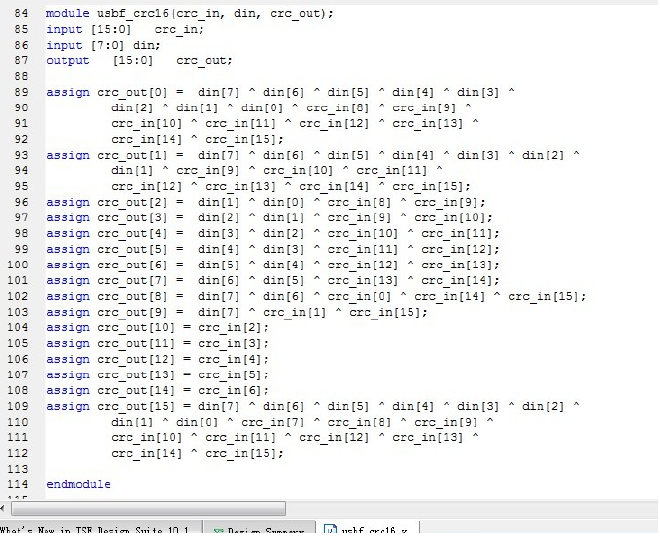Click the Design Summary tab icon
The width and height of the screenshot is (660, 536).
tap(219, 530)
